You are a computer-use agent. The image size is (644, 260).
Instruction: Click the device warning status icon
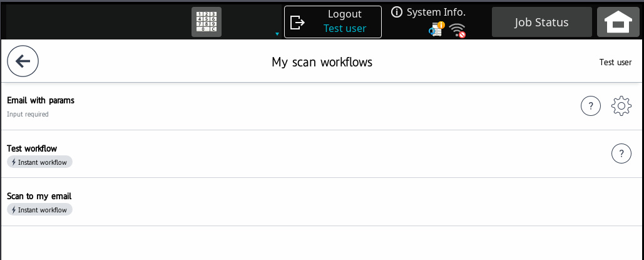pos(437,29)
